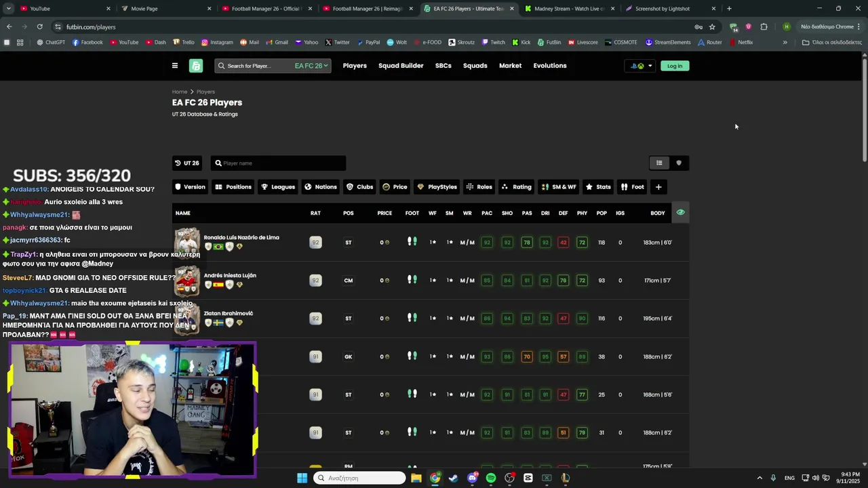Open the Rating filter

[x=517, y=187]
